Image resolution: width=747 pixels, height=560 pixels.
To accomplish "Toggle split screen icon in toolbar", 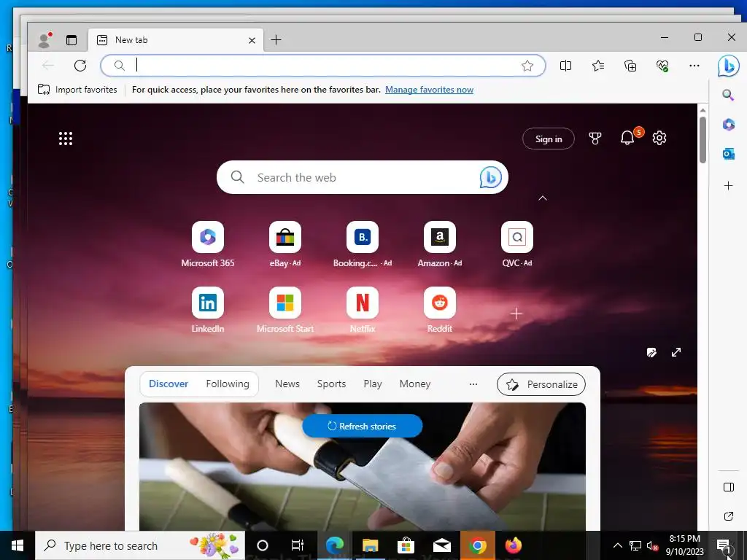I will coord(565,65).
